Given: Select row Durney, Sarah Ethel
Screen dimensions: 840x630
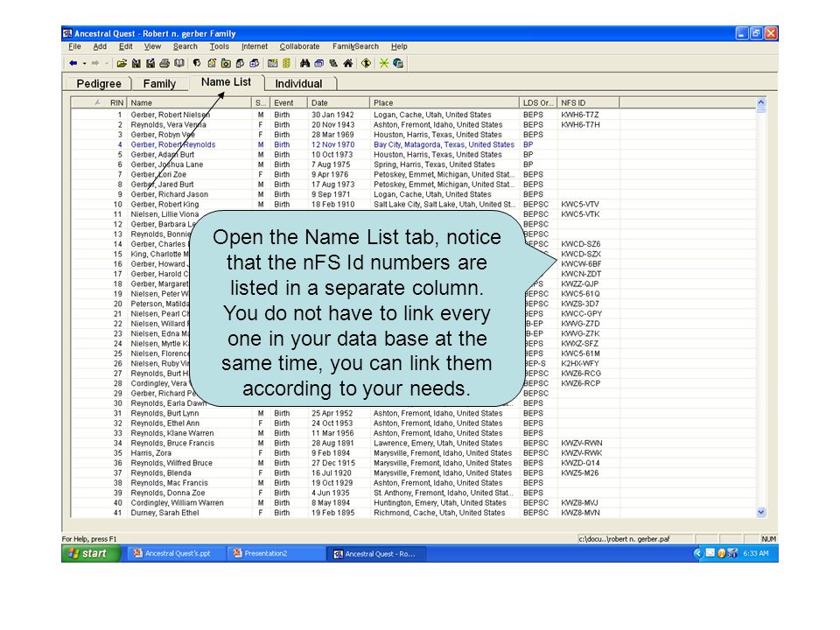Looking at the screenshot, I should tap(412, 513).
